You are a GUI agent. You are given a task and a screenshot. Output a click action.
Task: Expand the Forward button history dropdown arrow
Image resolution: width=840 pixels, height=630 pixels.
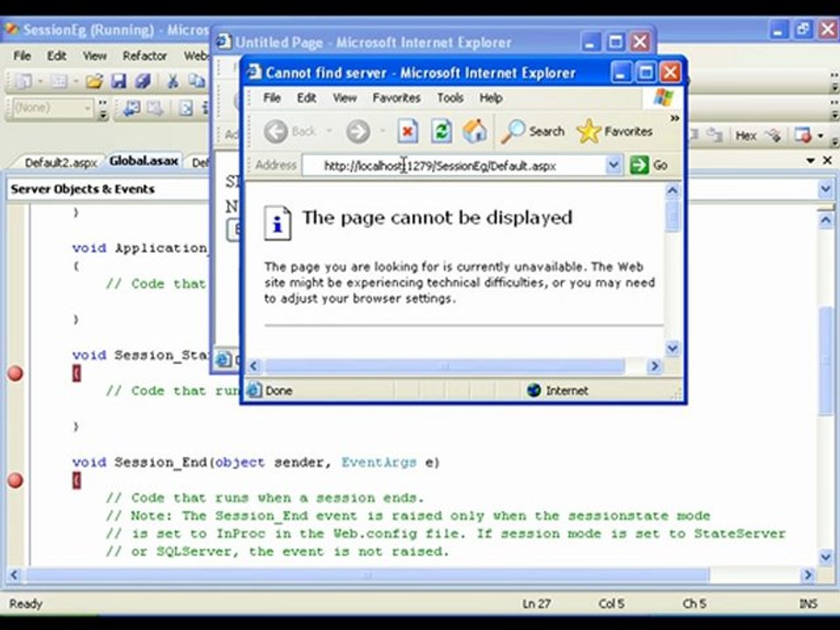click(382, 131)
